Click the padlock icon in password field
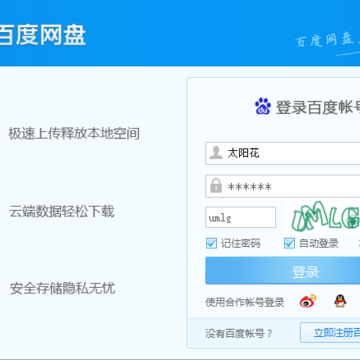 click(x=216, y=186)
